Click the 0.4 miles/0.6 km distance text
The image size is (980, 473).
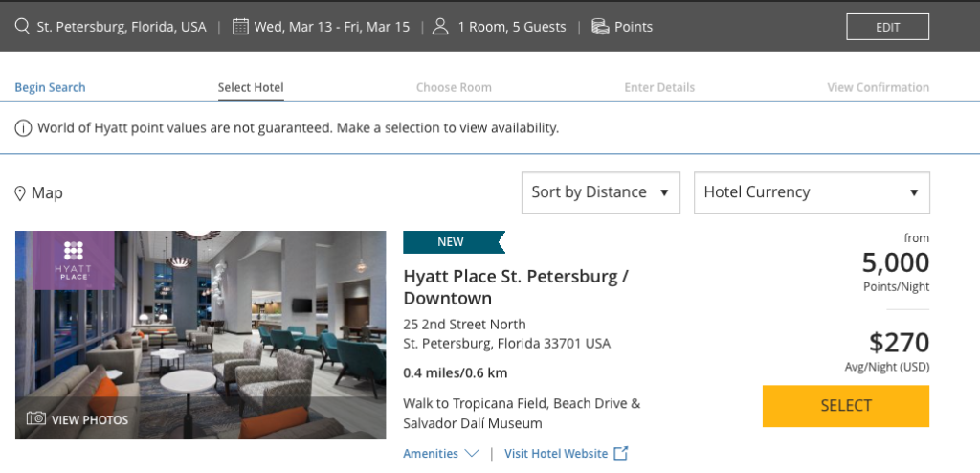455,373
